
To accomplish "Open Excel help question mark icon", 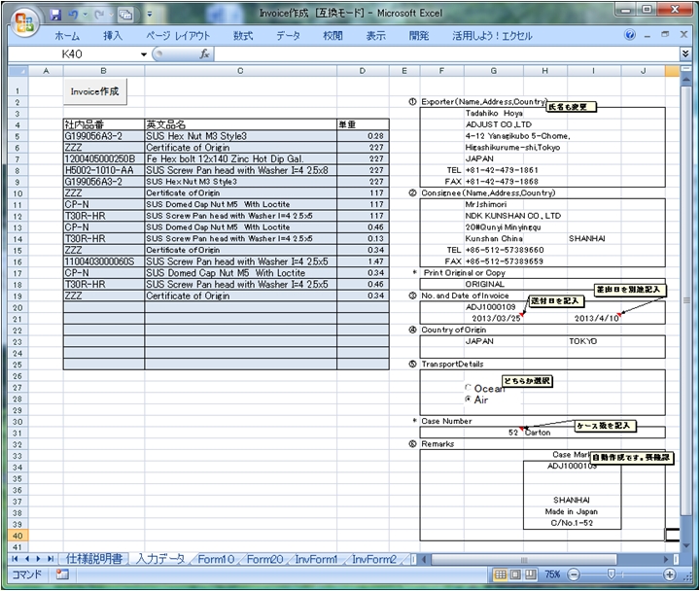I will 629,35.
